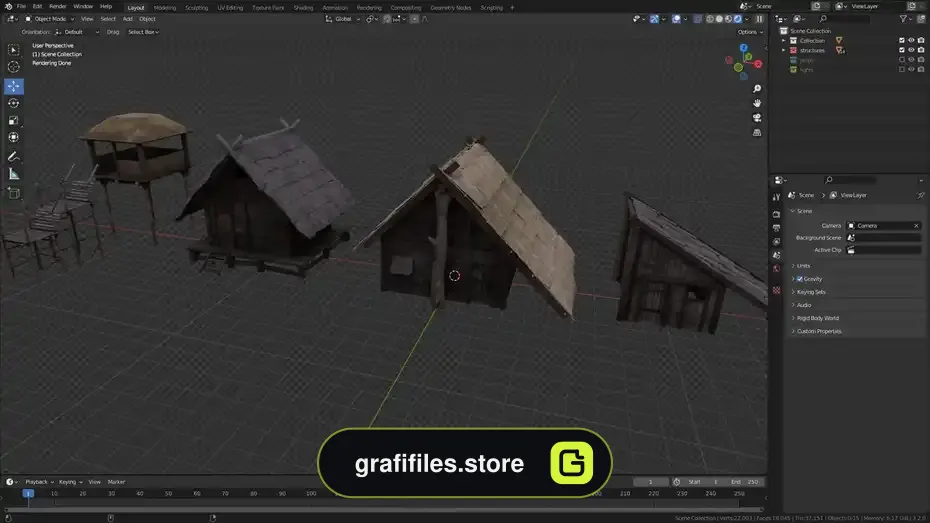Open the Render menu
The height and width of the screenshot is (523, 930).
tap(58, 7)
